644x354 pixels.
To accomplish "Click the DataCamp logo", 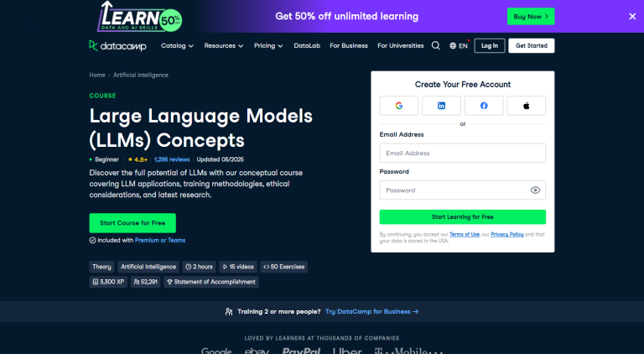I will 118,46.
